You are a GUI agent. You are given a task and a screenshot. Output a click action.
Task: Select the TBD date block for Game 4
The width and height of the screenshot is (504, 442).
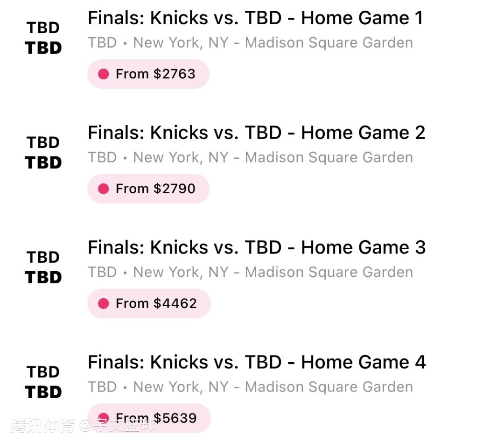43,382
